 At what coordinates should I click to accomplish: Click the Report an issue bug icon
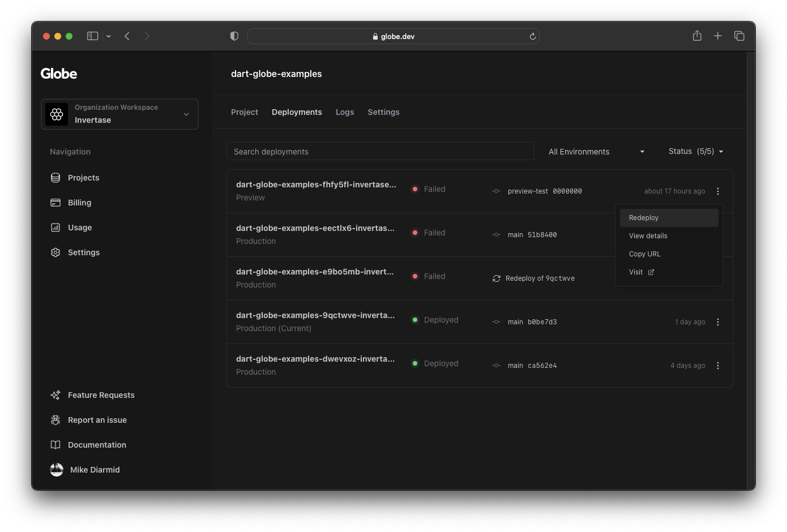[x=55, y=420]
